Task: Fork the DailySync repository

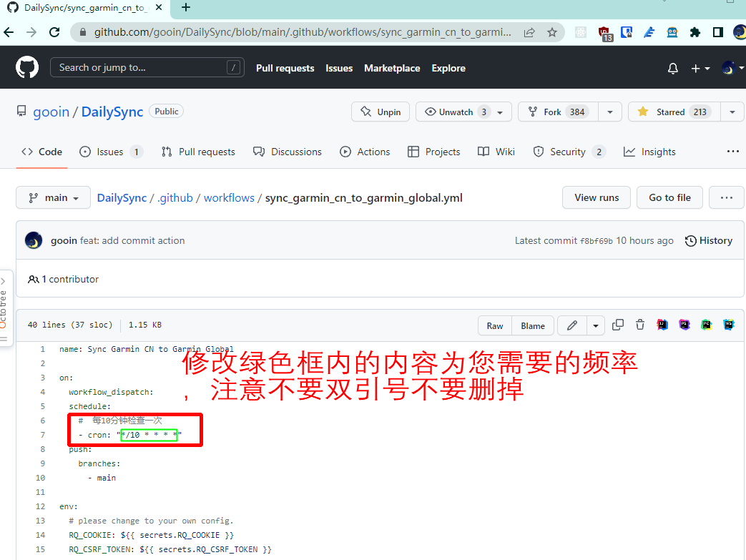Action: pos(558,112)
